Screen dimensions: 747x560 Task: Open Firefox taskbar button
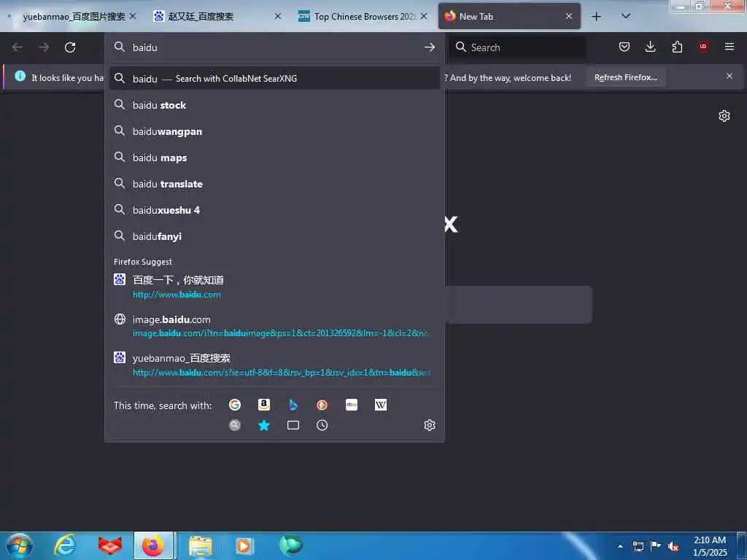pos(153,545)
